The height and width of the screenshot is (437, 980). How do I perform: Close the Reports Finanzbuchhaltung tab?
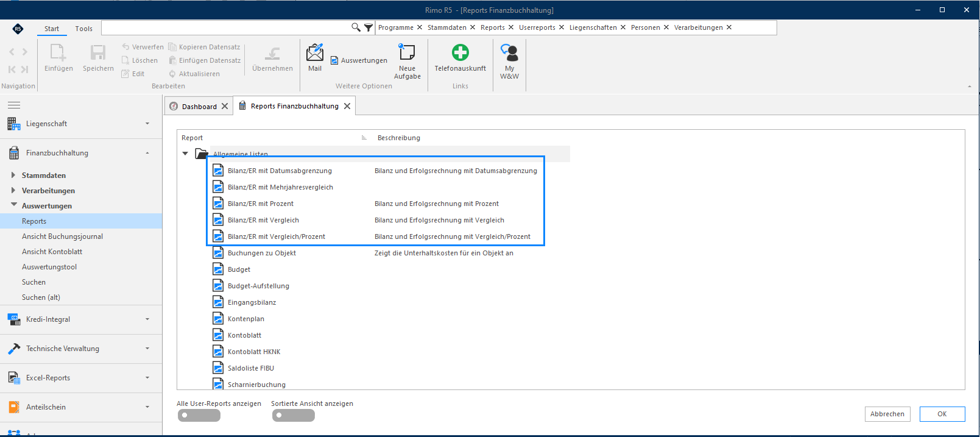(x=347, y=106)
